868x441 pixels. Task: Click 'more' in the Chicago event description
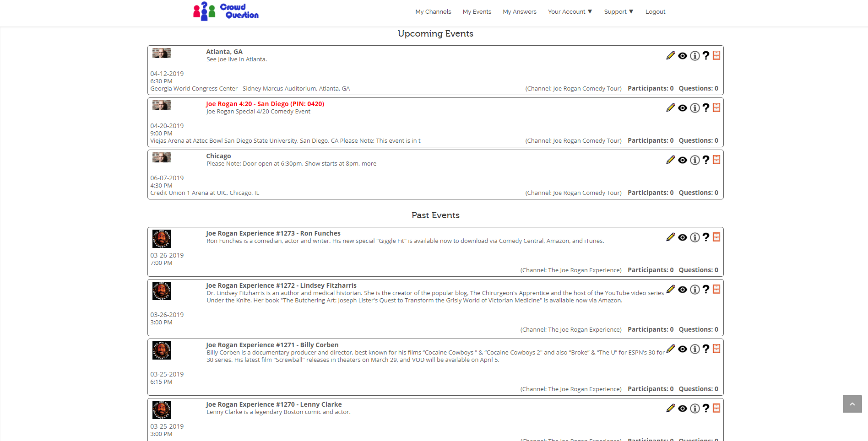369,163
